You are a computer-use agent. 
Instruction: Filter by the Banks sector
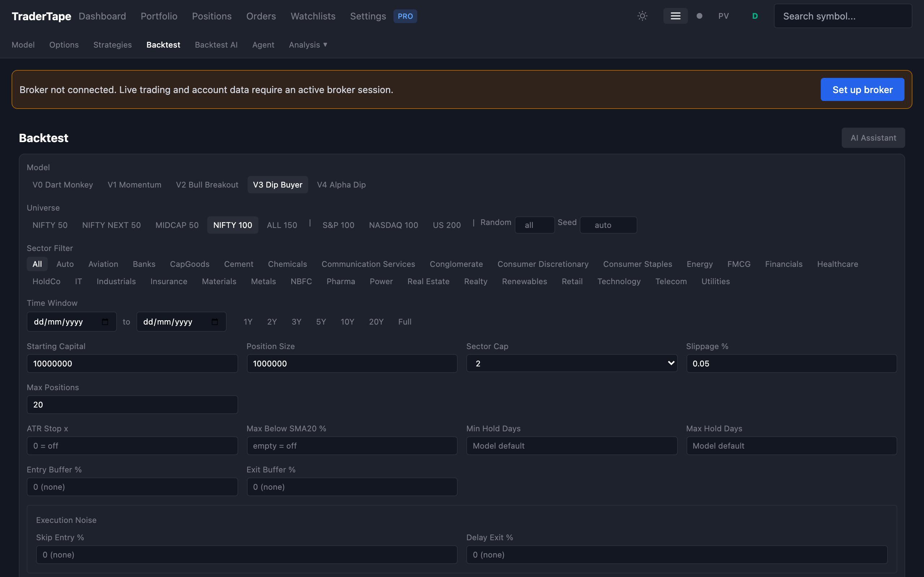point(144,264)
